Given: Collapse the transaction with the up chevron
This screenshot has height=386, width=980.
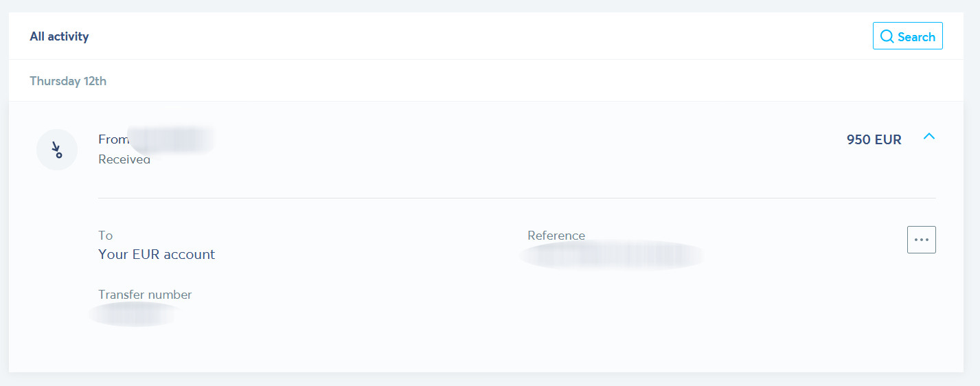Looking at the screenshot, I should click(929, 137).
